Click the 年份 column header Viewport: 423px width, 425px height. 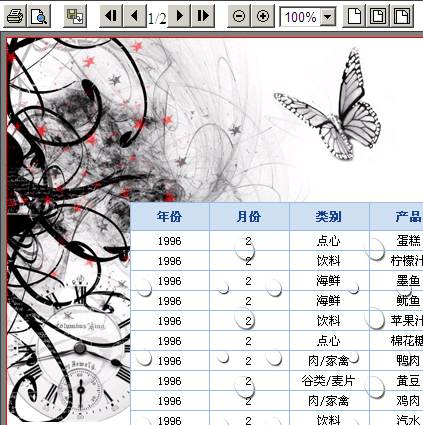(x=170, y=216)
